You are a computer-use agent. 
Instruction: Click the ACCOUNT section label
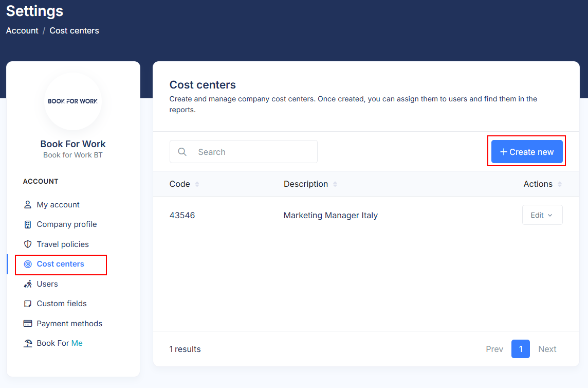pos(41,182)
